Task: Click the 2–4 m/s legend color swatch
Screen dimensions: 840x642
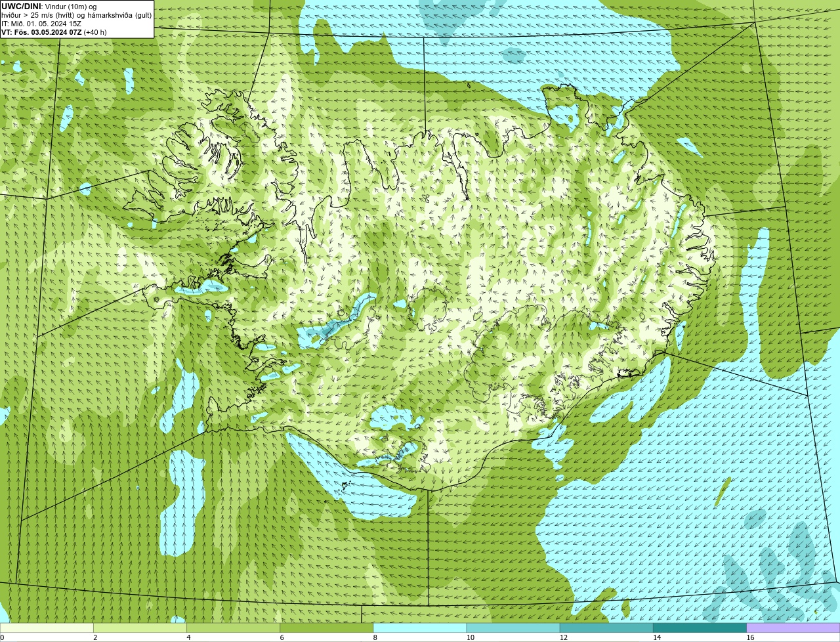Action: click(140, 628)
